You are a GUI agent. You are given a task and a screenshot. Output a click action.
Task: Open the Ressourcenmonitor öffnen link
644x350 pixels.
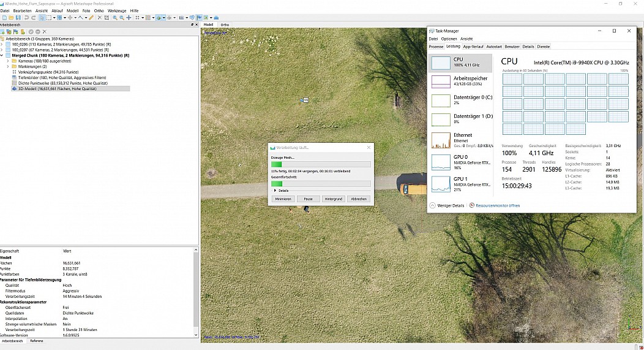pyautogui.click(x=497, y=205)
